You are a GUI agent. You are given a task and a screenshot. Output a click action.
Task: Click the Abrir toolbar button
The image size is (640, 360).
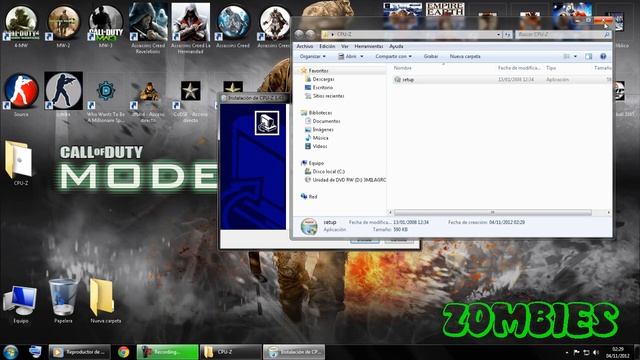pos(347,56)
